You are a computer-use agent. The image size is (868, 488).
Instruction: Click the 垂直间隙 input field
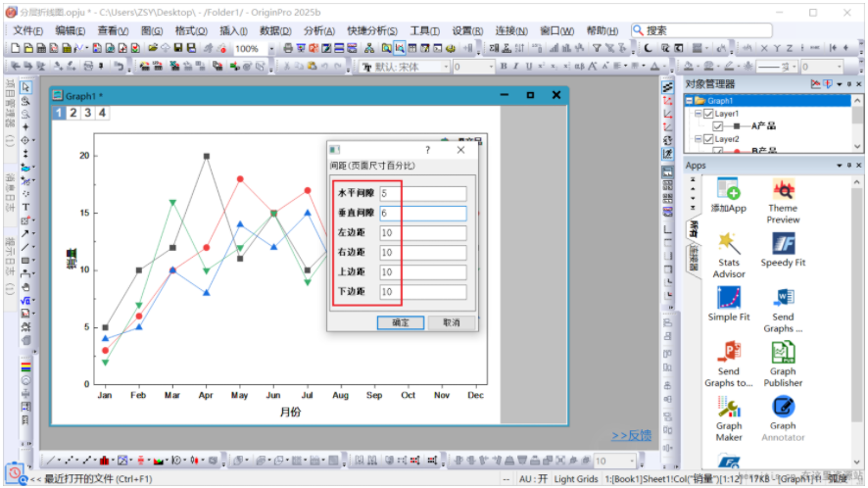423,214
